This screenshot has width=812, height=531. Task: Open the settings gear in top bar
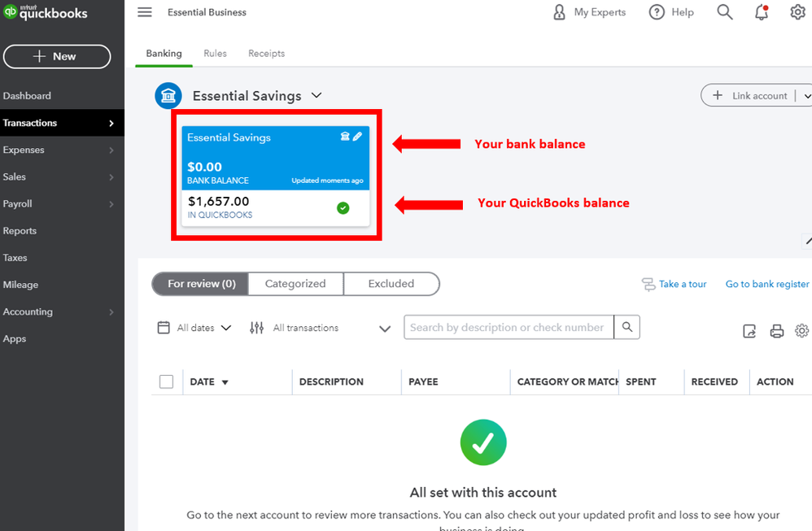[x=797, y=12]
